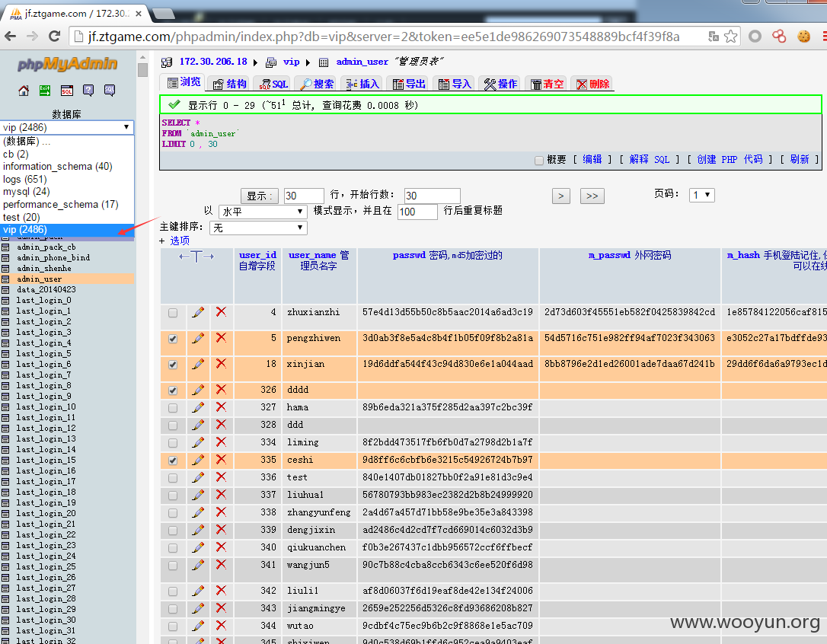Jump to last page with >> button

tap(592, 196)
